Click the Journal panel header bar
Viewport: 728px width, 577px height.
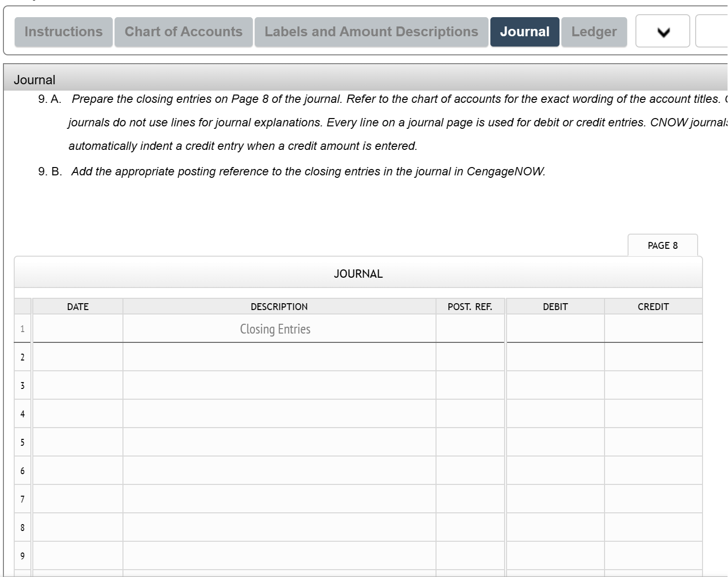[x=35, y=79]
